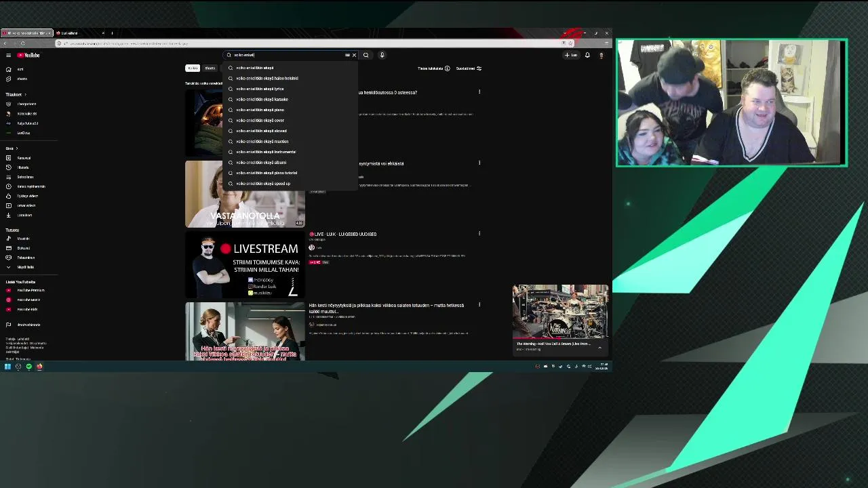Open the LIVE - LUIK video title
This screenshot has height=488, width=868.
click(344, 234)
